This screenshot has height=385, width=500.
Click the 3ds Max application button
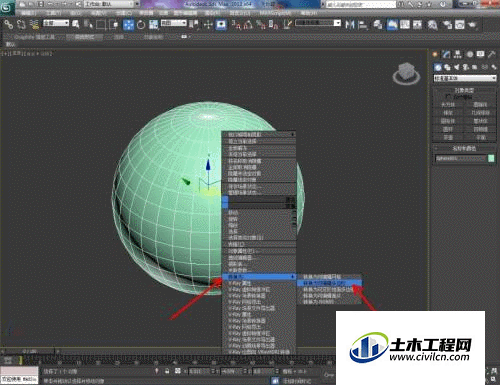tap(7, 8)
